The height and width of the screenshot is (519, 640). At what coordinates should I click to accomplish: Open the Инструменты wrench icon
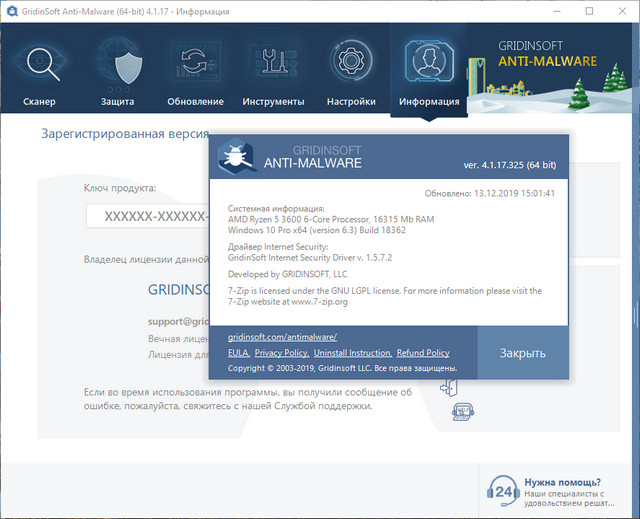273,67
